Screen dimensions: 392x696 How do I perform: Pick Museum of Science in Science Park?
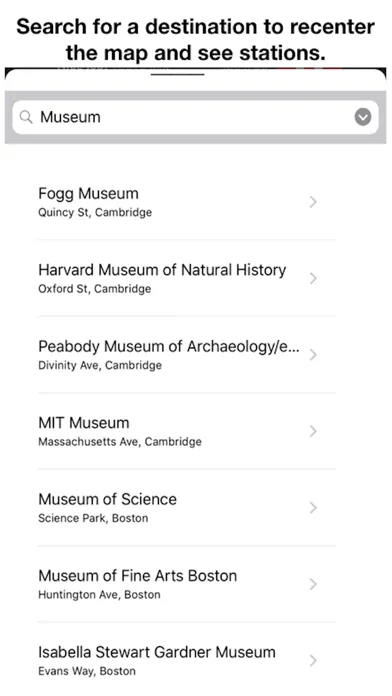click(x=186, y=507)
